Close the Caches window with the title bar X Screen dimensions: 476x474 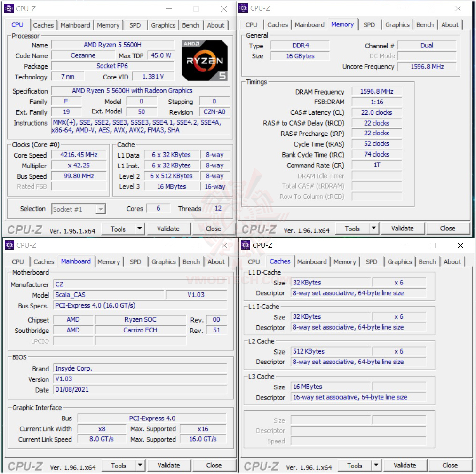tap(460, 245)
